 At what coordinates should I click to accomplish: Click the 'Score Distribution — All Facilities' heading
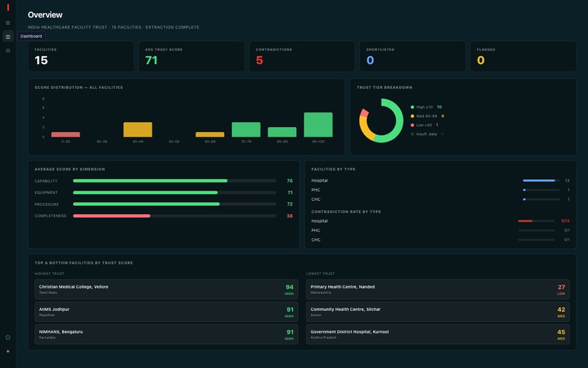(x=79, y=88)
